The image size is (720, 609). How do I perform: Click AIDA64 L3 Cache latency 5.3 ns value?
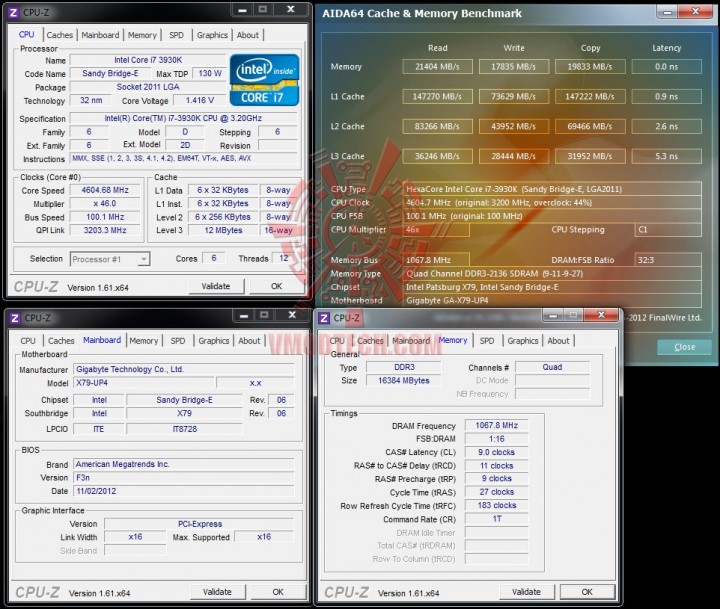pyautogui.click(x=667, y=156)
